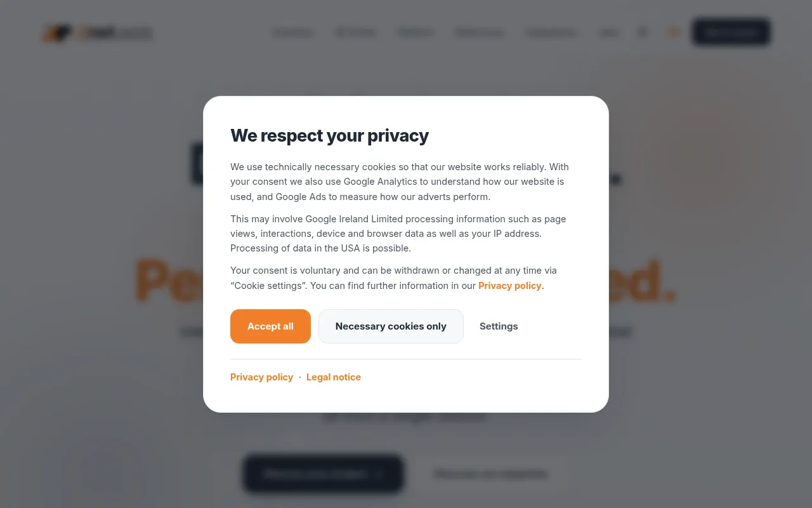Select the leftmost blurred header menu item

(x=294, y=32)
